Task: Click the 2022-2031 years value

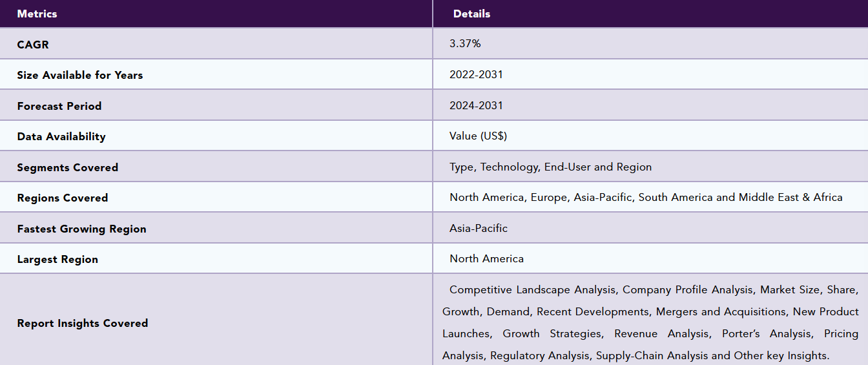Action: click(x=476, y=74)
